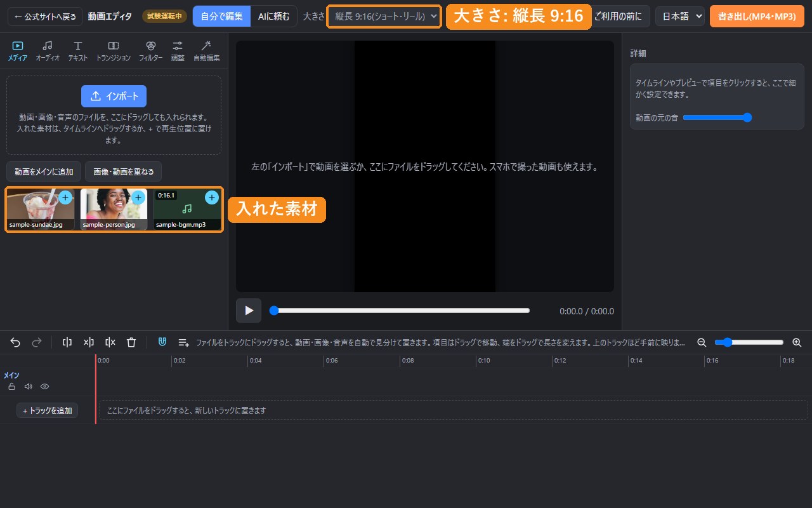
Task: Click the 画像・動画を重ねる button
Action: (124, 171)
